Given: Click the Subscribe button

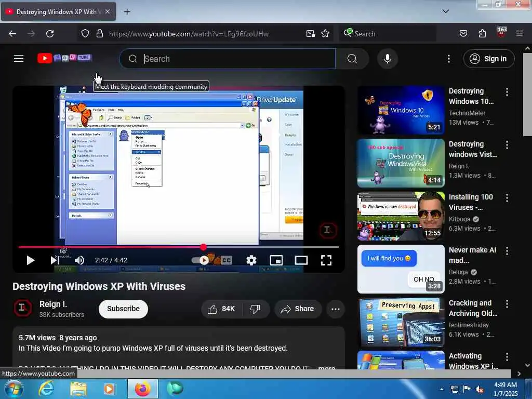Looking at the screenshot, I should pyautogui.click(x=123, y=309).
